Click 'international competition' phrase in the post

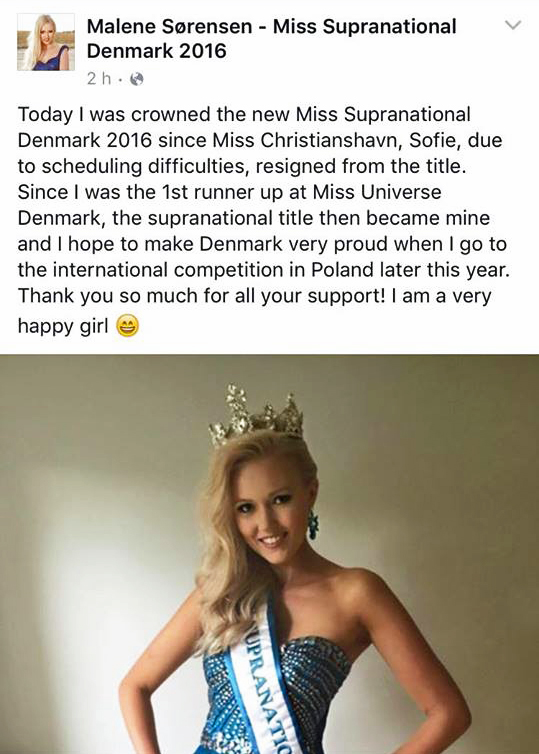(168, 270)
